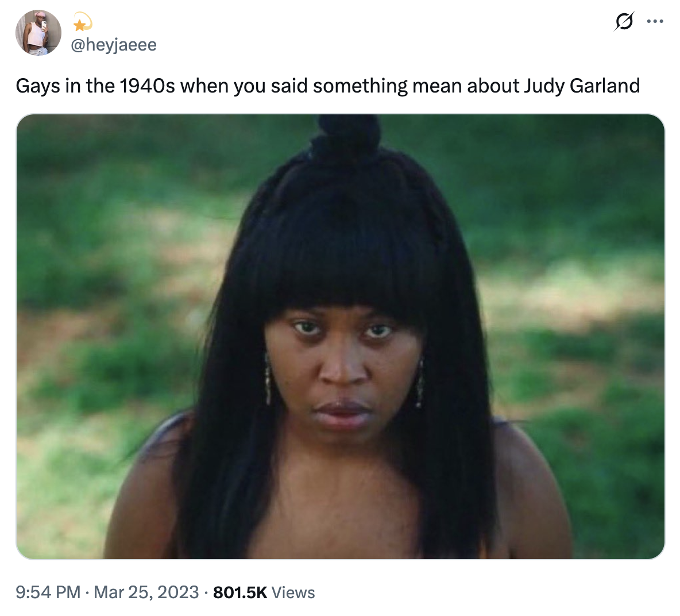Click the word "something" in the tweet

360,86
